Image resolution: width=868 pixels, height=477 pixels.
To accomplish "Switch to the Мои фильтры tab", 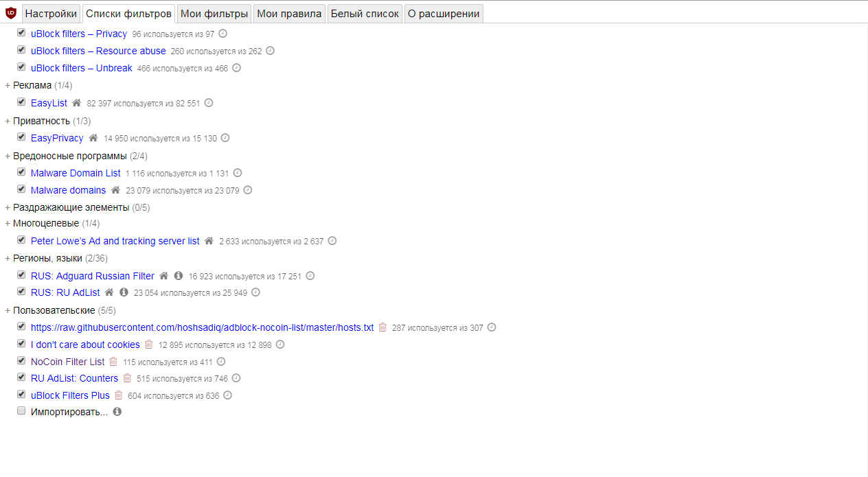I will [x=214, y=13].
